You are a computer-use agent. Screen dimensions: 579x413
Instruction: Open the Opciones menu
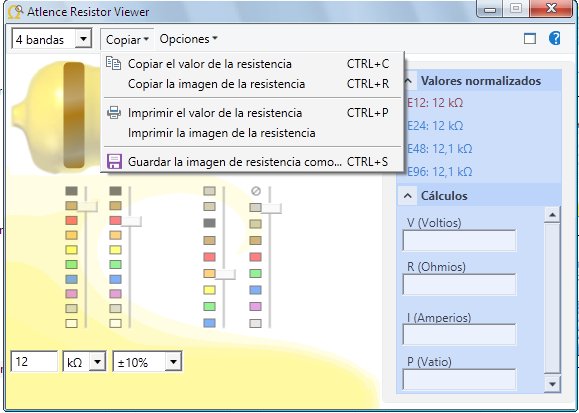pyautogui.click(x=188, y=39)
